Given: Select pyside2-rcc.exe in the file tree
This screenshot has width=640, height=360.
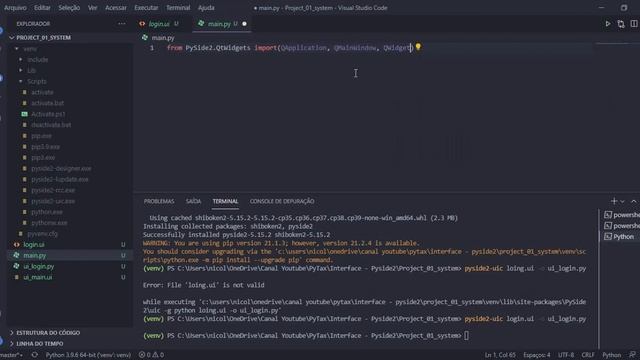Looking at the screenshot, I should [x=53, y=190].
